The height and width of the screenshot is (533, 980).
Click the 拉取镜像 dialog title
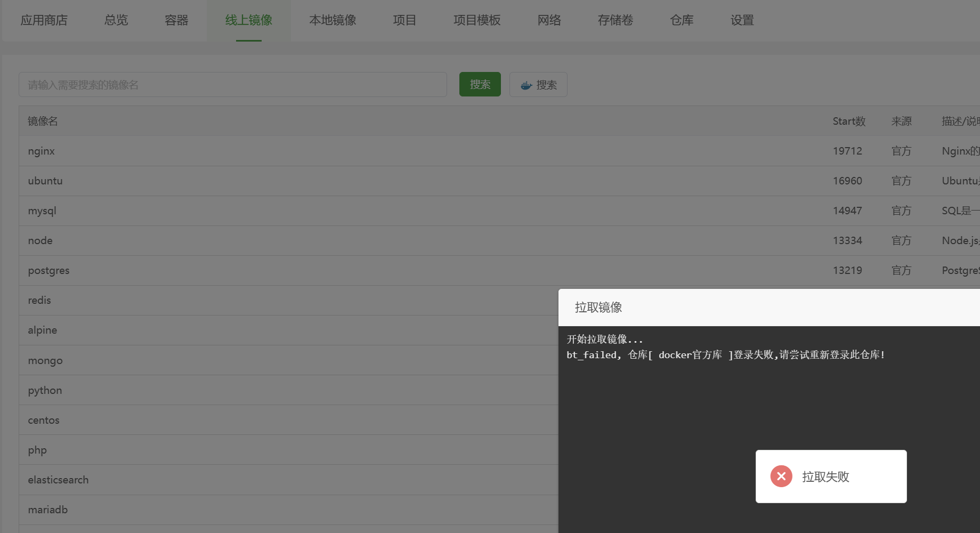point(598,308)
